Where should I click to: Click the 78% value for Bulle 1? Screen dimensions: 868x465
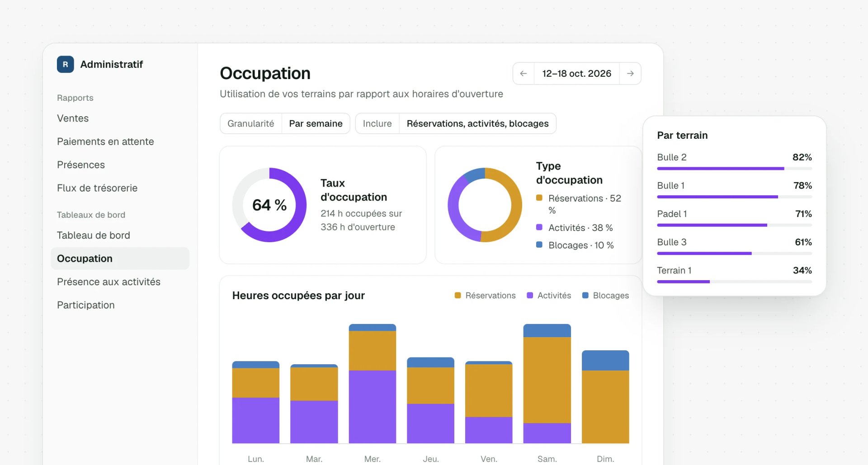(802, 186)
